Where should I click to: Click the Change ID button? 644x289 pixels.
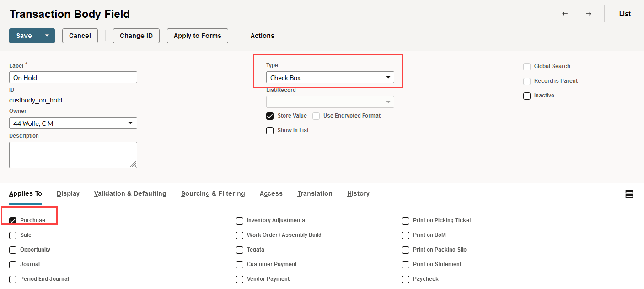click(136, 36)
